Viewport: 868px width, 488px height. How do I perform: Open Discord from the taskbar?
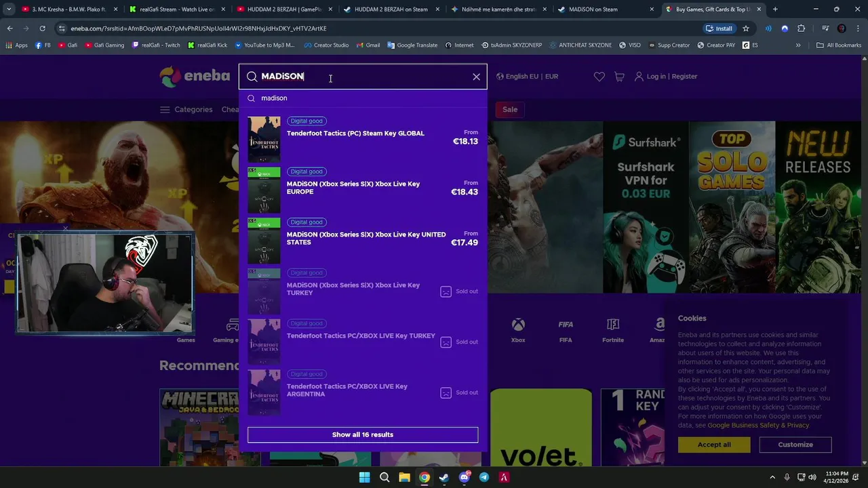coord(465,477)
